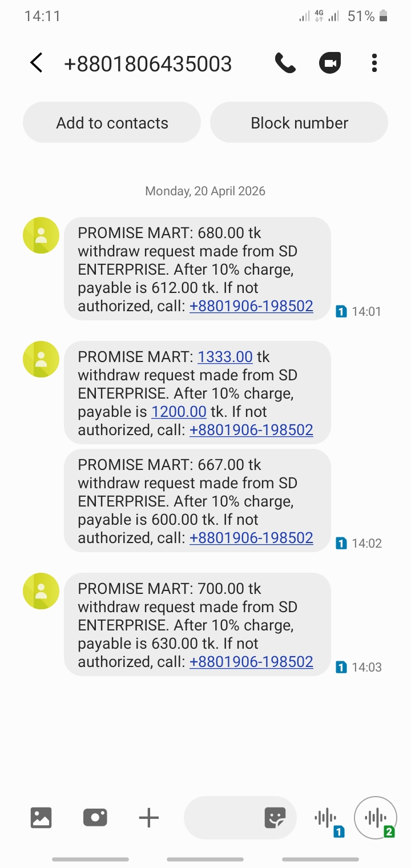Tap the phone link in the 667.00 tk message
Viewport: 411px width, 868px height.
click(x=251, y=538)
